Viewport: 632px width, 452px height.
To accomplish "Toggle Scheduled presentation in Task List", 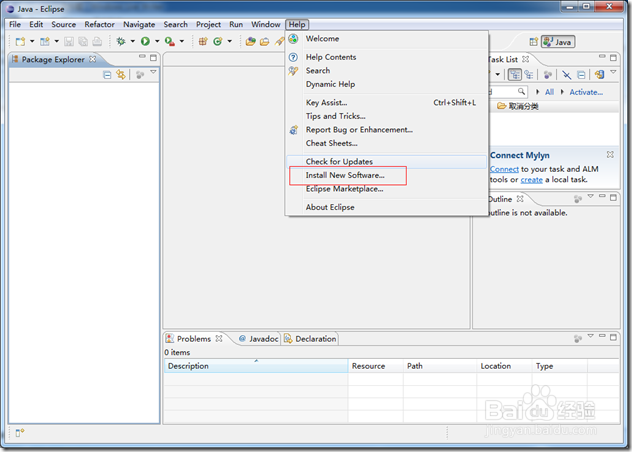I will [529, 75].
